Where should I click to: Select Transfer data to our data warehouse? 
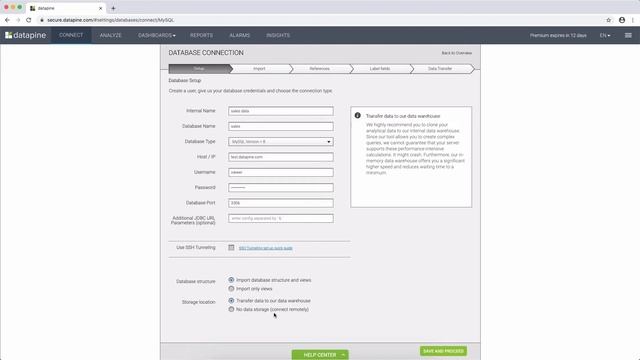point(231,300)
